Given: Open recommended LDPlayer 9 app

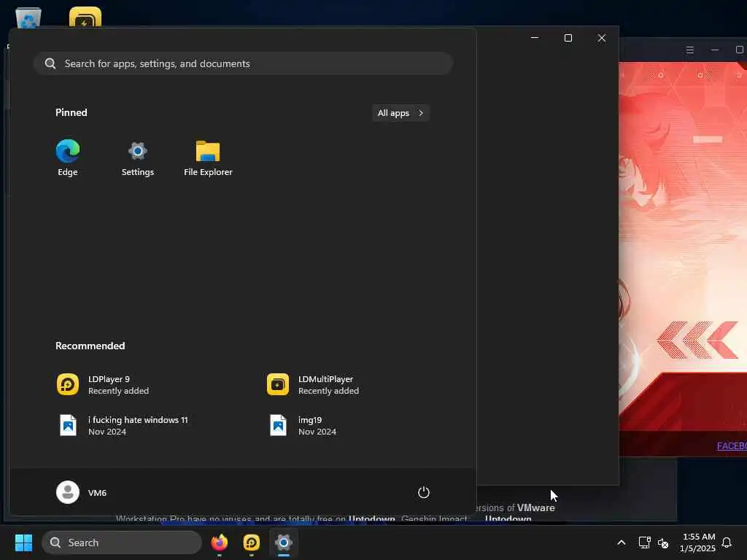Looking at the screenshot, I should click(x=102, y=385).
